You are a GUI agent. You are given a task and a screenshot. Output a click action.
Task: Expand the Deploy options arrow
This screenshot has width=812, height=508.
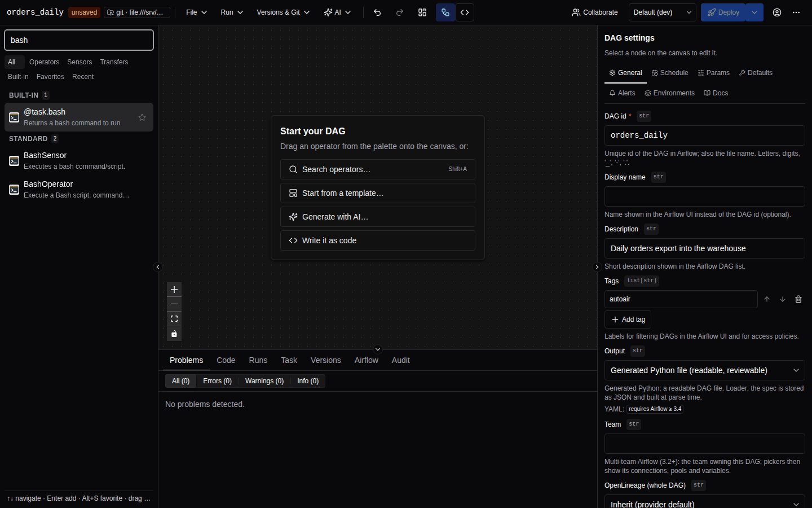[x=754, y=12]
